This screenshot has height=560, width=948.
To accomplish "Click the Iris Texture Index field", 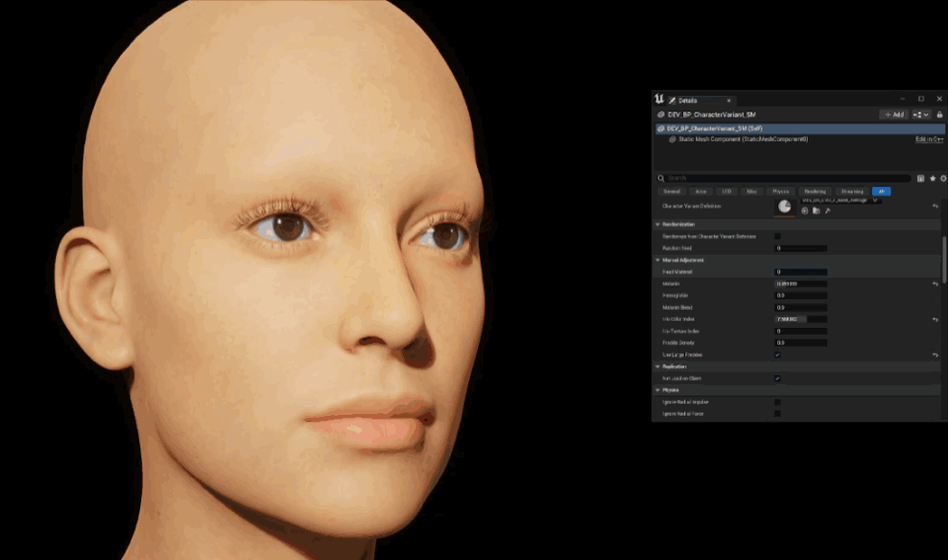I will (801, 332).
